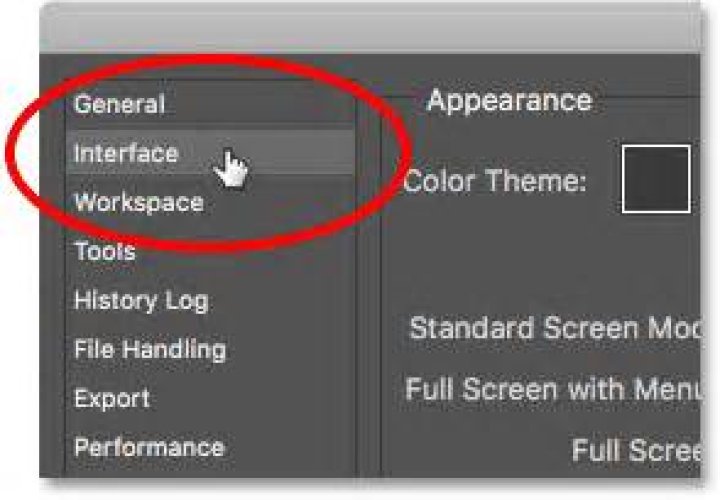Open the General preferences category
The height and width of the screenshot is (500, 720).
coord(119,104)
